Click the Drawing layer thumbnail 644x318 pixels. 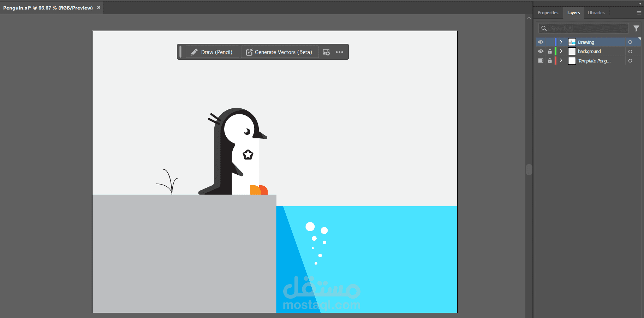click(572, 42)
